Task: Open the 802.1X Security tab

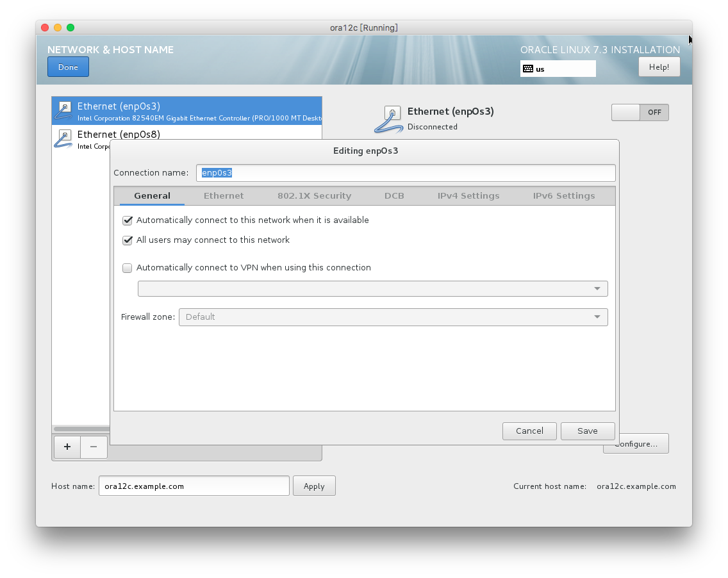Action: [x=314, y=196]
